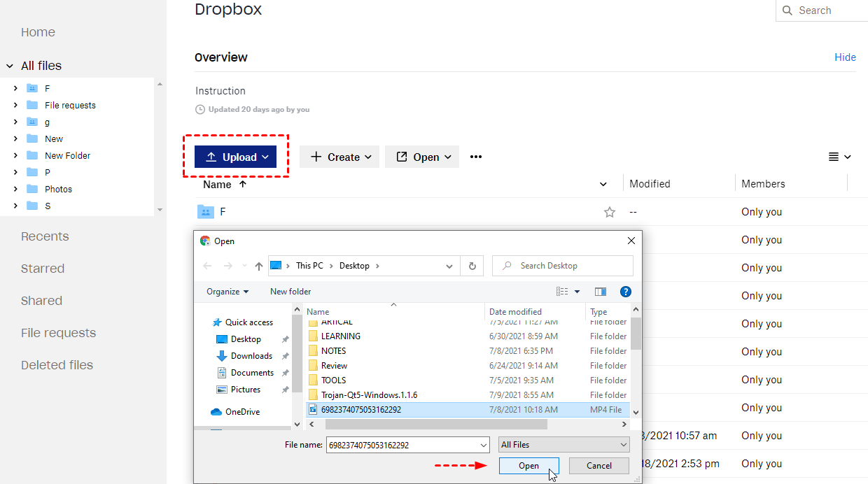868x484 pixels.
Task: Star the F folder row
Action: pyautogui.click(x=610, y=212)
